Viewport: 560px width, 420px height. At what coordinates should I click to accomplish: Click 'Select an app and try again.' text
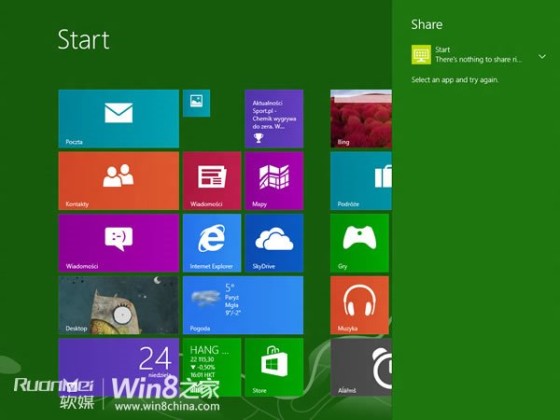(455, 80)
